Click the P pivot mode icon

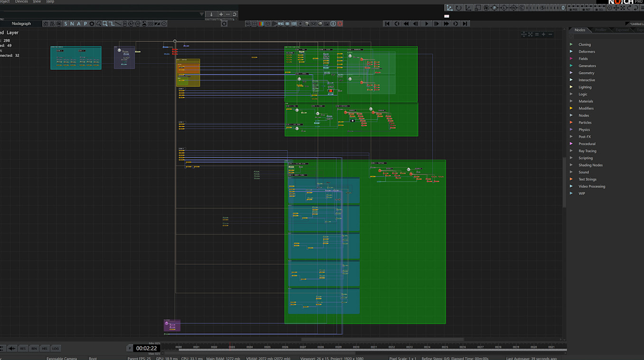(x=494, y=8)
